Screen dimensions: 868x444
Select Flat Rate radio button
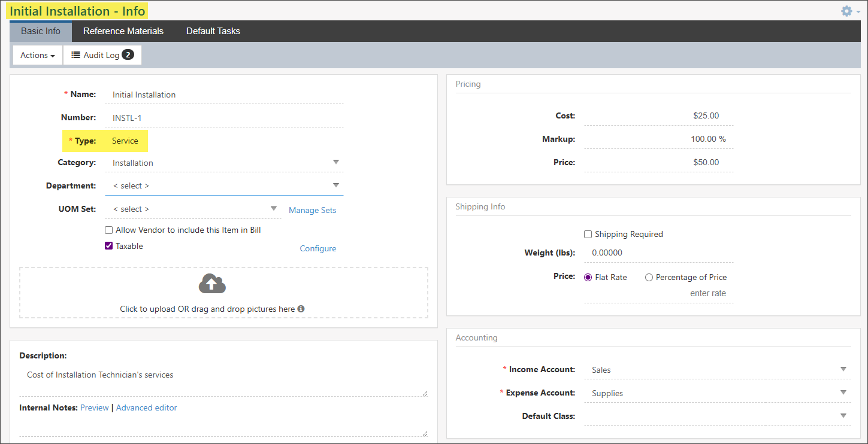coord(588,277)
